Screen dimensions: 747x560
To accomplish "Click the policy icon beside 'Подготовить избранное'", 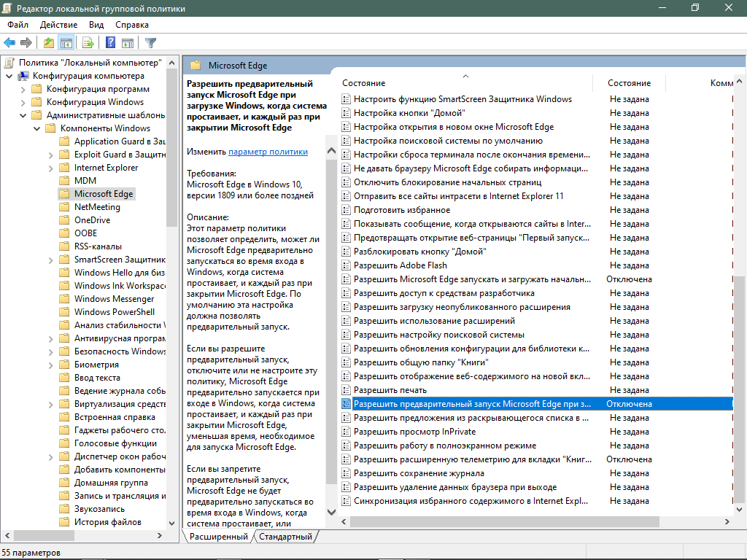I will pos(346,210).
